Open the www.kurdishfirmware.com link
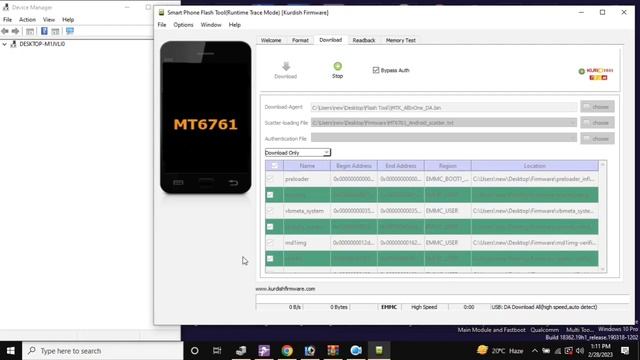This screenshot has height=360, width=640. tap(285, 289)
